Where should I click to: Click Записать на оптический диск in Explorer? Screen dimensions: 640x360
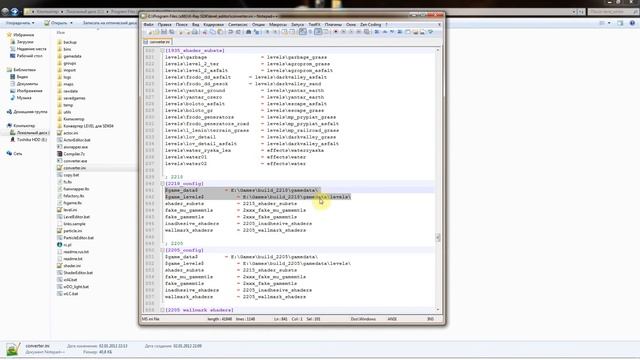pos(109,23)
